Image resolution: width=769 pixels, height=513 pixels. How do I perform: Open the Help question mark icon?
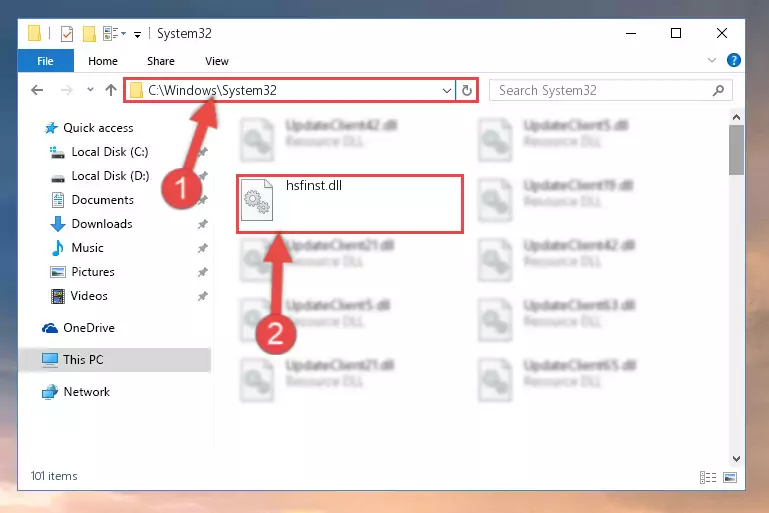coord(733,60)
